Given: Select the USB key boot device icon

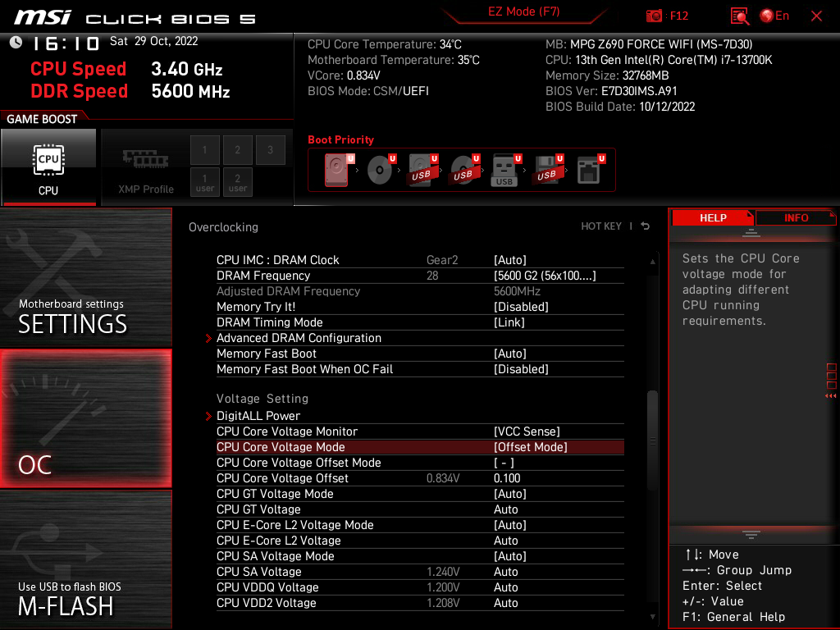Looking at the screenshot, I should (x=504, y=171).
